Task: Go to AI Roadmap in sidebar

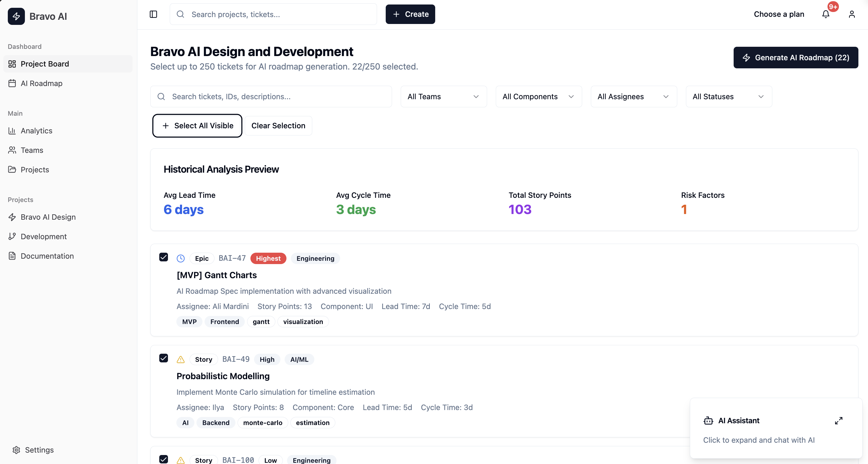Action: pos(41,83)
